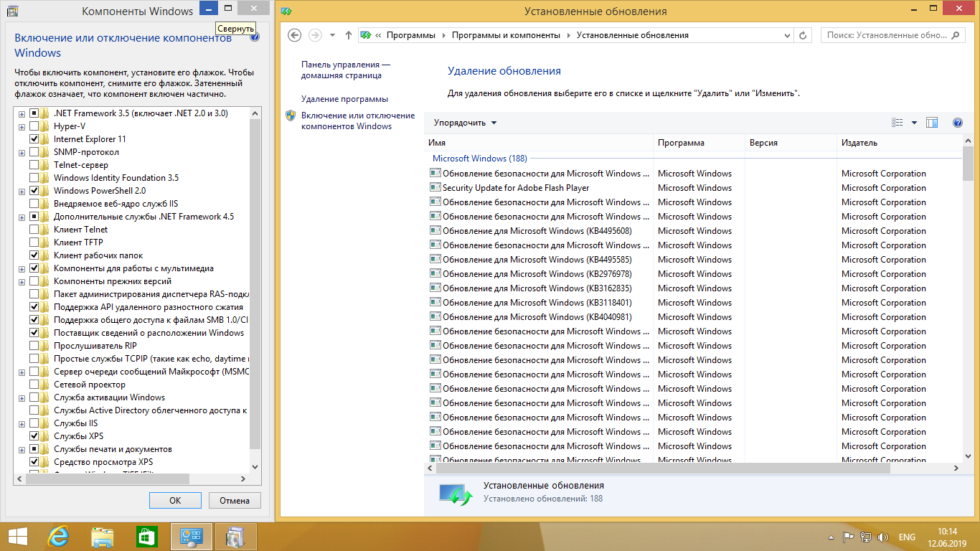
Task: Click the shield icon next to Windows features link
Action: coord(291,116)
